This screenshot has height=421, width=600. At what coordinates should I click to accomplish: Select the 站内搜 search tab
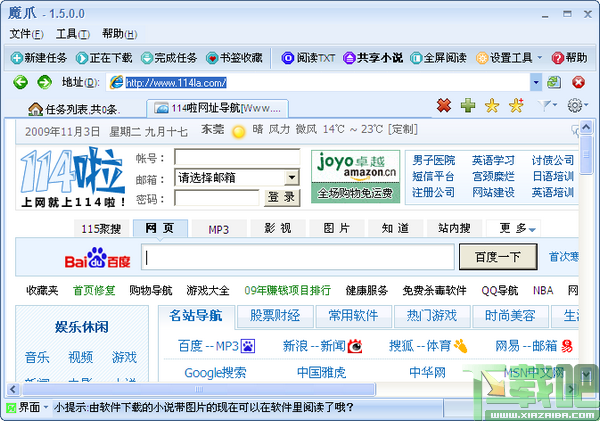pyautogui.click(x=454, y=228)
